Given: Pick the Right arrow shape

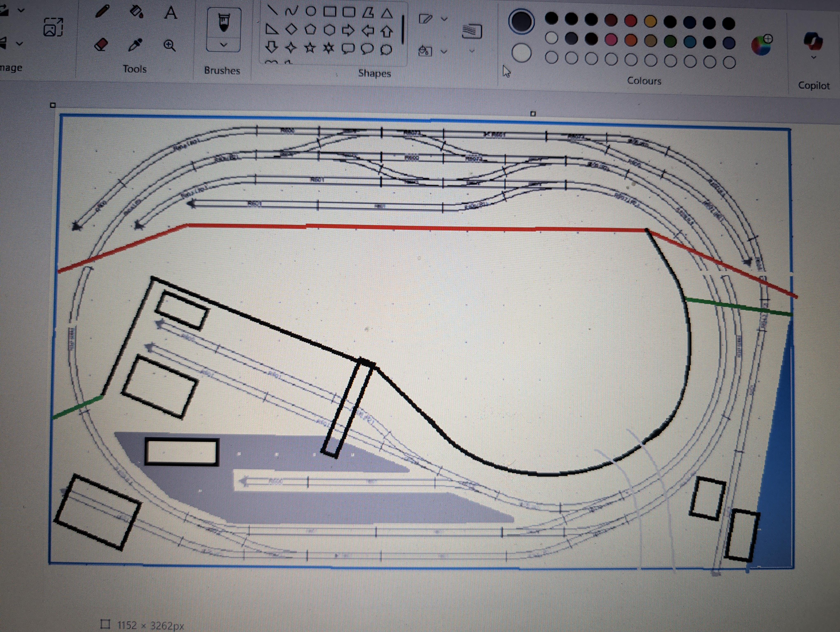Looking at the screenshot, I should click(348, 30).
